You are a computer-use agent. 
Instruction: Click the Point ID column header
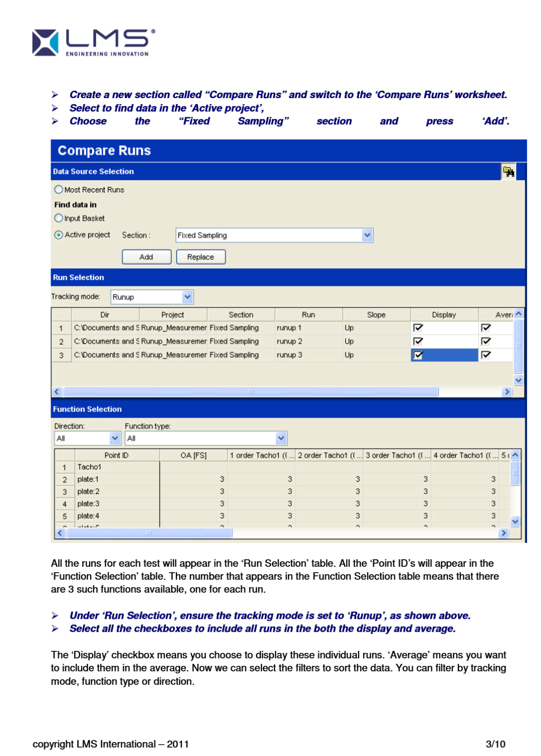click(x=117, y=456)
